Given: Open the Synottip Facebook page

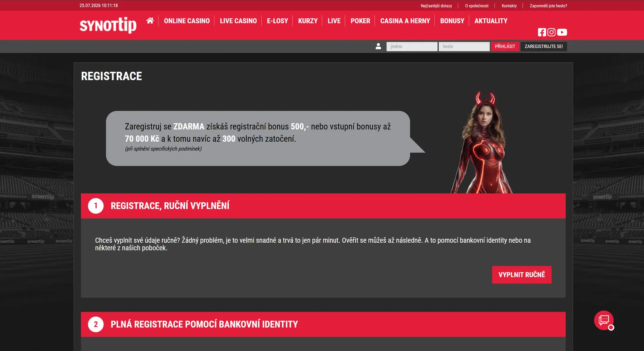Looking at the screenshot, I should coord(542,32).
